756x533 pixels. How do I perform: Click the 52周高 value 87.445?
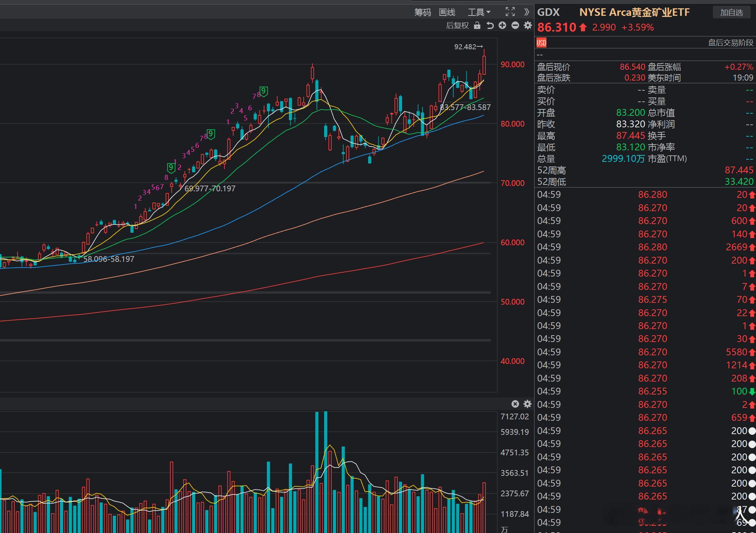tap(739, 170)
